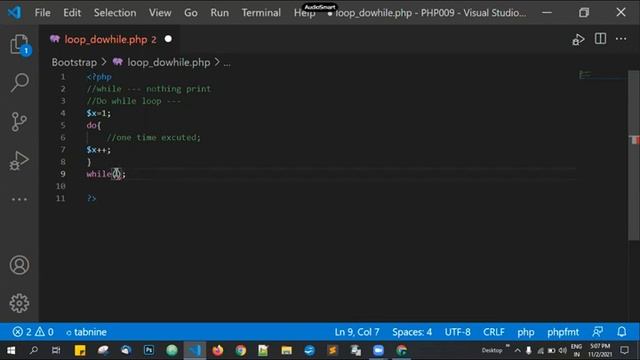Show hidden system tray icons
This screenshot has height=360, width=640.
coord(518,350)
